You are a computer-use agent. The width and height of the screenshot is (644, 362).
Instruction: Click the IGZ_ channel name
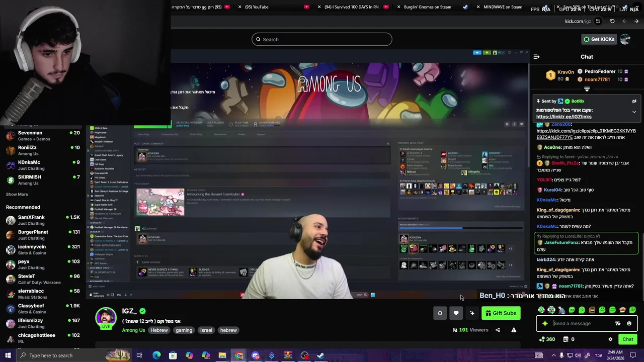129,311
